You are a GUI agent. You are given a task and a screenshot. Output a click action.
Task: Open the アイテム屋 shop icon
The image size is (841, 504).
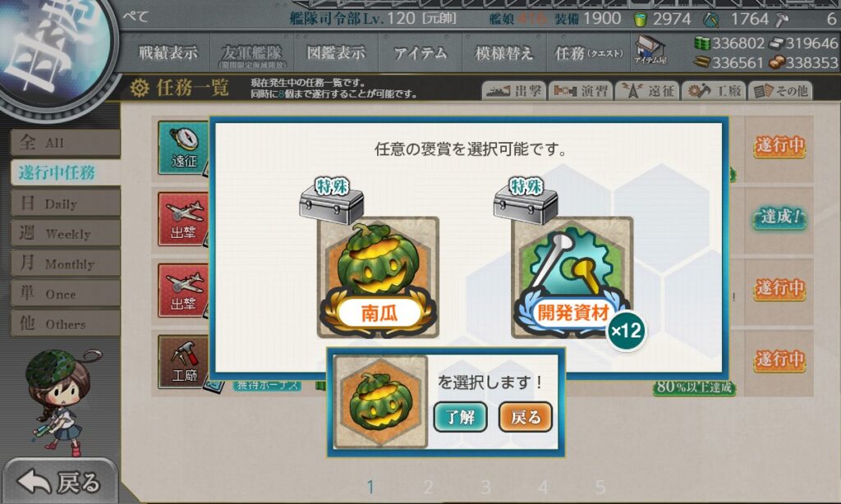[650, 50]
